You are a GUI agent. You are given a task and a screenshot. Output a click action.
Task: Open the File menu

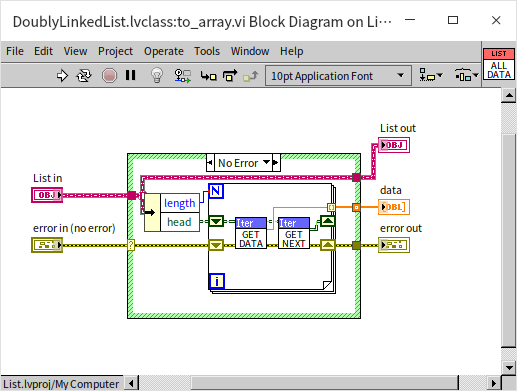pos(15,51)
